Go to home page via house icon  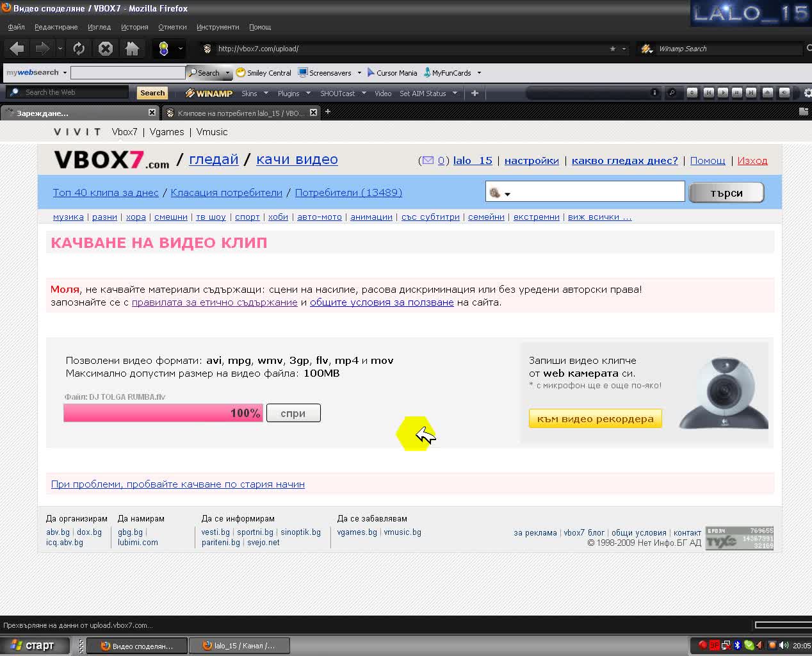click(x=133, y=48)
